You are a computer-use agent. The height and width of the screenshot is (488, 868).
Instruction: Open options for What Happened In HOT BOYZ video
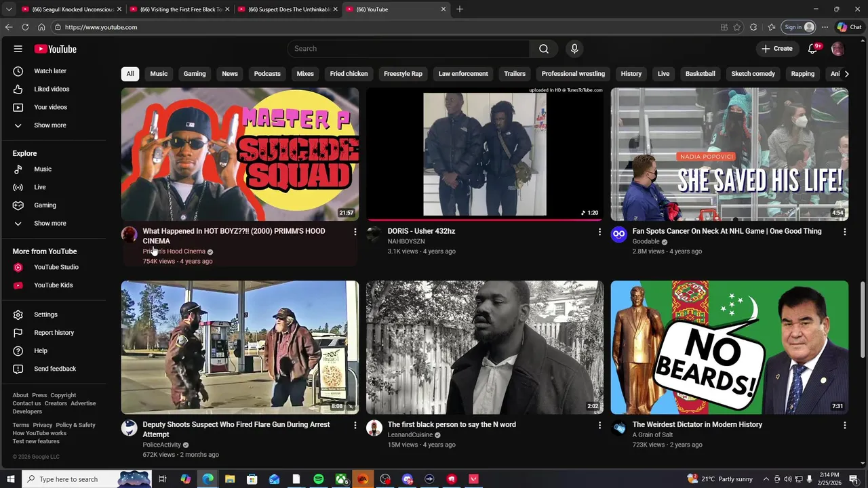coord(355,232)
